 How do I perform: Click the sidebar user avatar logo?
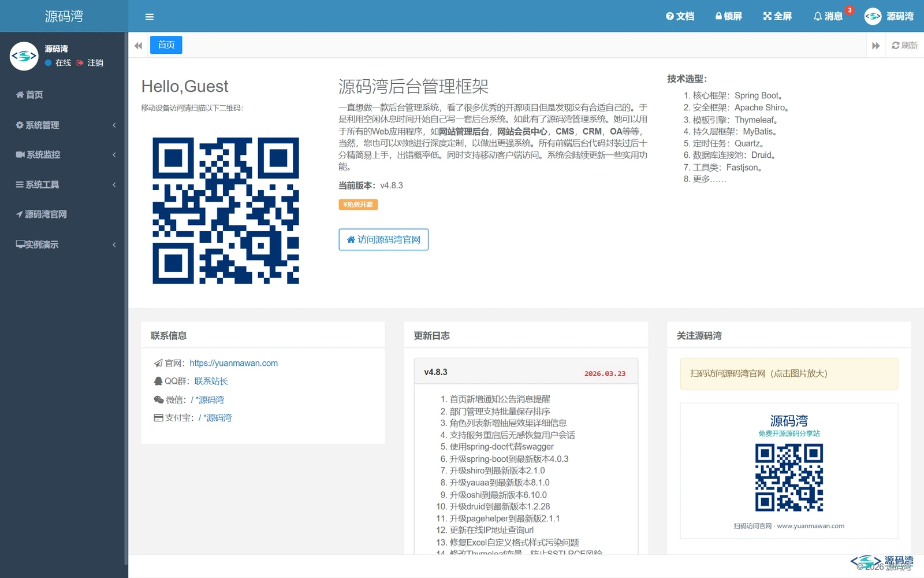24,56
